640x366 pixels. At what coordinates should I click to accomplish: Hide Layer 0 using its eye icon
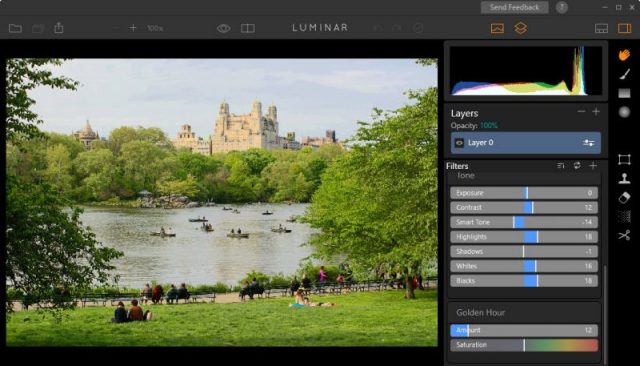[459, 143]
